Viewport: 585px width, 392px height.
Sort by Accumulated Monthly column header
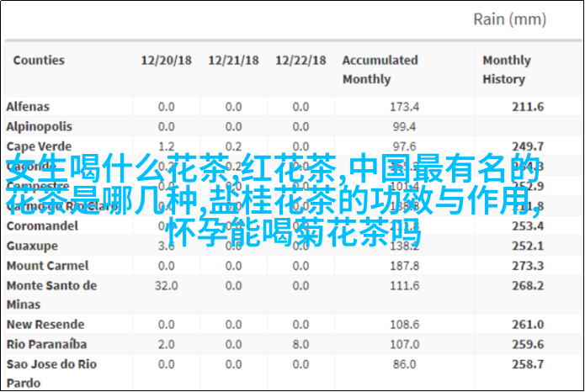(380, 70)
